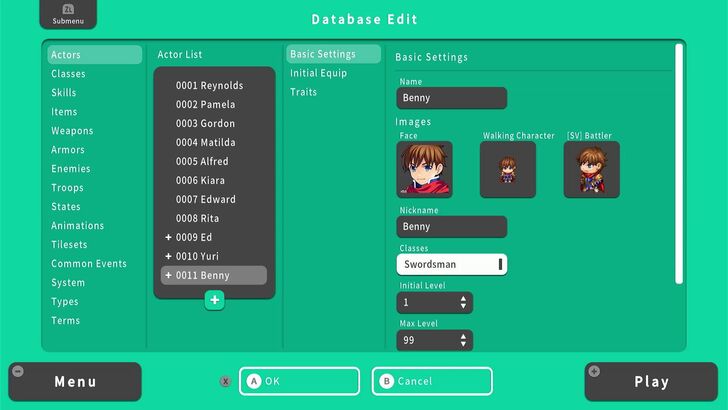This screenshot has width=728, height=410.
Task: Click the Menu button
Action: pos(75,382)
